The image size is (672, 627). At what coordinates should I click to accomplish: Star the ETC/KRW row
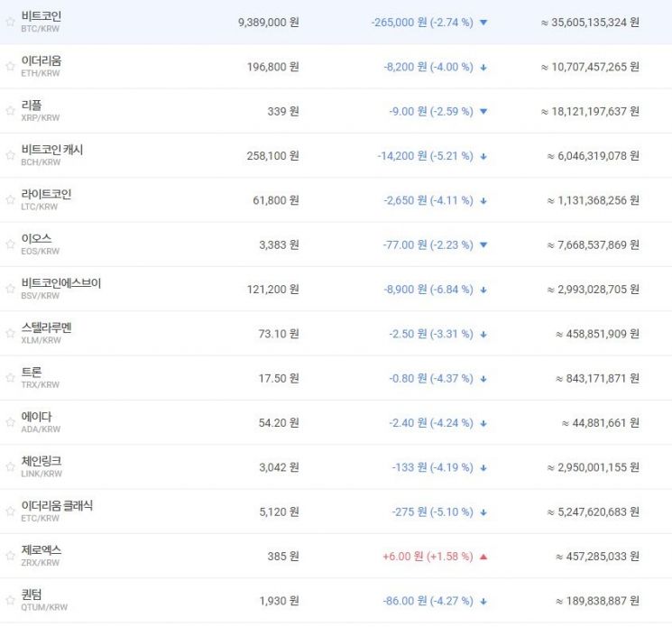(10, 512)
